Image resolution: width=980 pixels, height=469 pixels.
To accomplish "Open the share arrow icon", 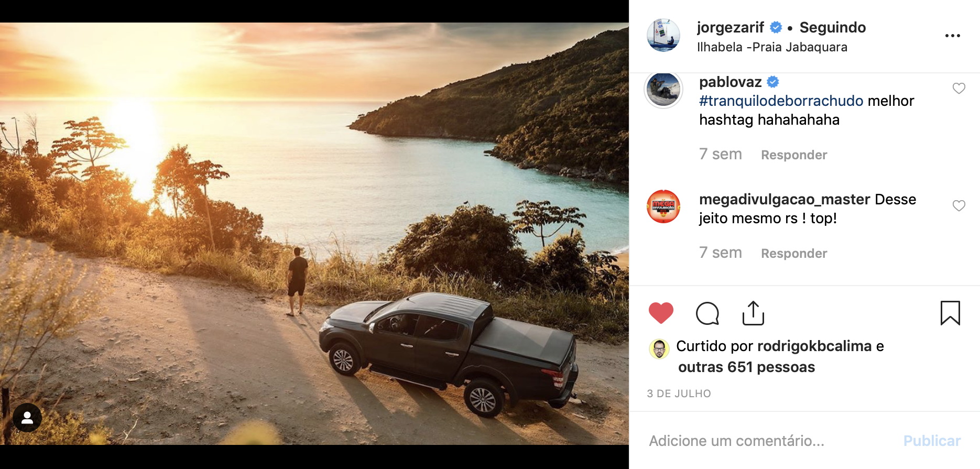I will pos(753,313).
